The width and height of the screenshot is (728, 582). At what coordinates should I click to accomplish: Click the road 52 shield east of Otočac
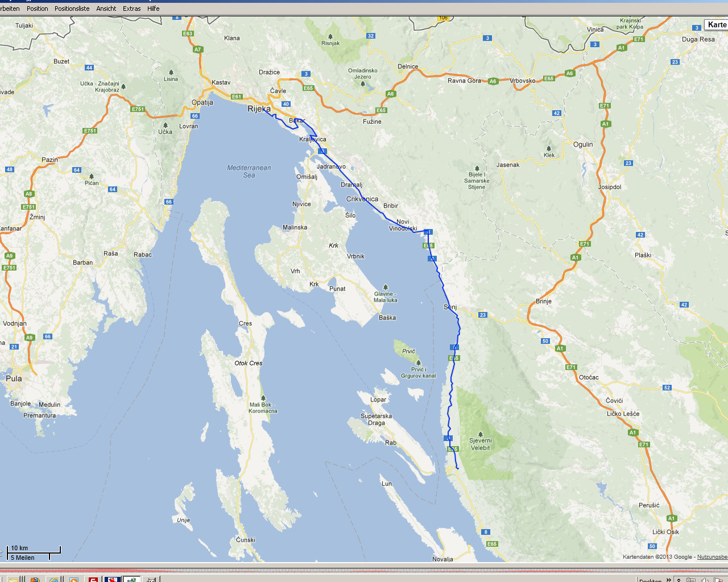click(667, 388)
